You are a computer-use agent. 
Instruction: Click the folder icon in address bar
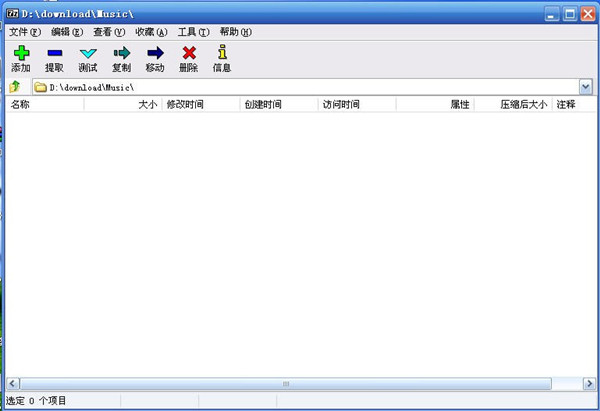[x=40, y=87]
